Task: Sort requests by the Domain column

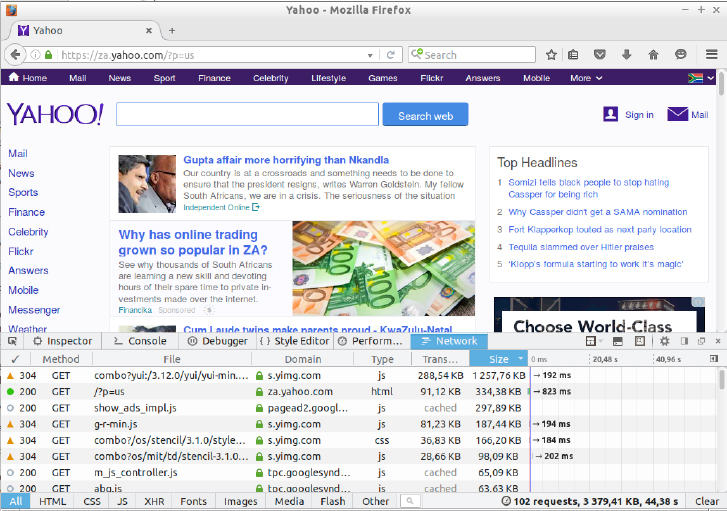Action: pos(303,359)
